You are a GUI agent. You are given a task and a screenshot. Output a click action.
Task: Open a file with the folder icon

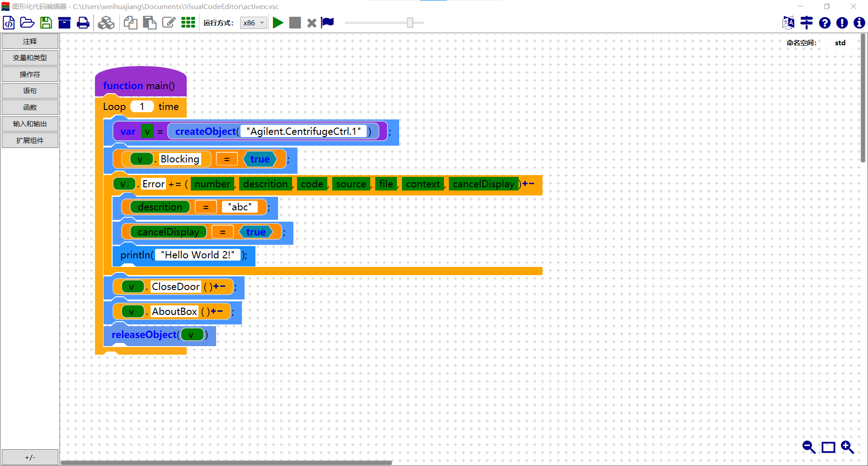click(27, 23)
